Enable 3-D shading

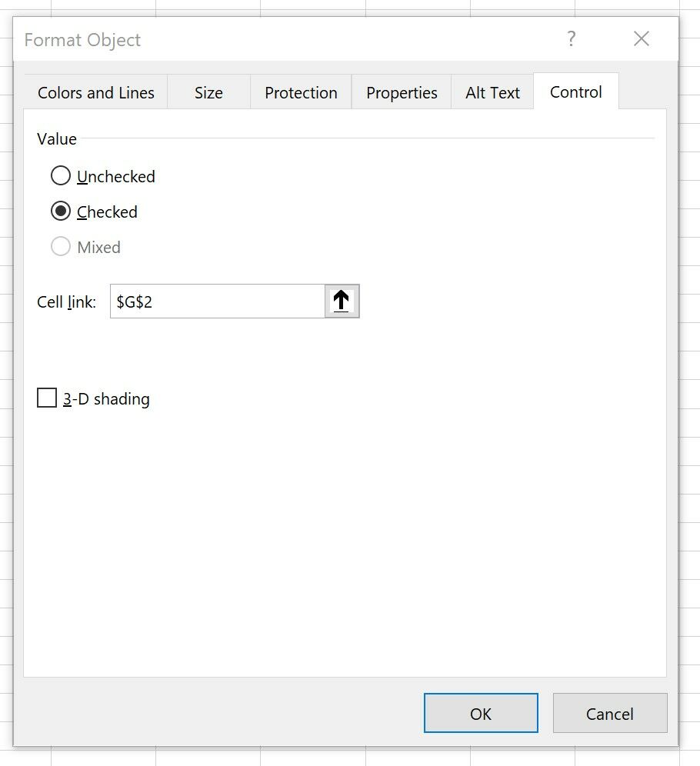pos(46,398)
